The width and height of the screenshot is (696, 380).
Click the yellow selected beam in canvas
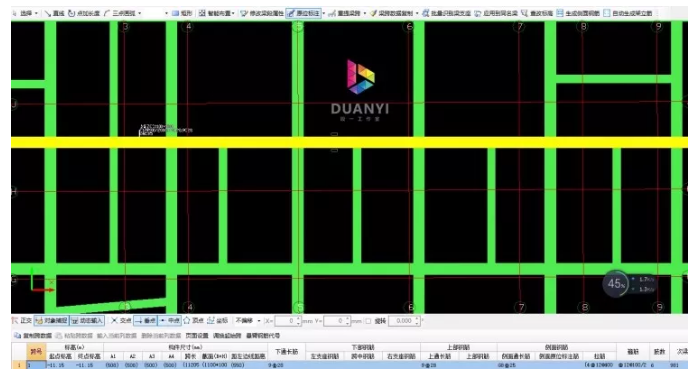tap(349, 142)
